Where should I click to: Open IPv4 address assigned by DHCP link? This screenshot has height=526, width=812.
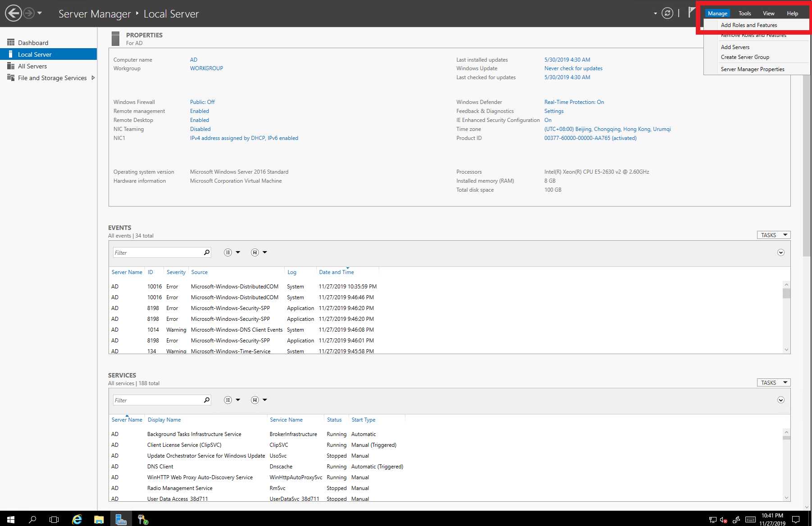[244, 138]
